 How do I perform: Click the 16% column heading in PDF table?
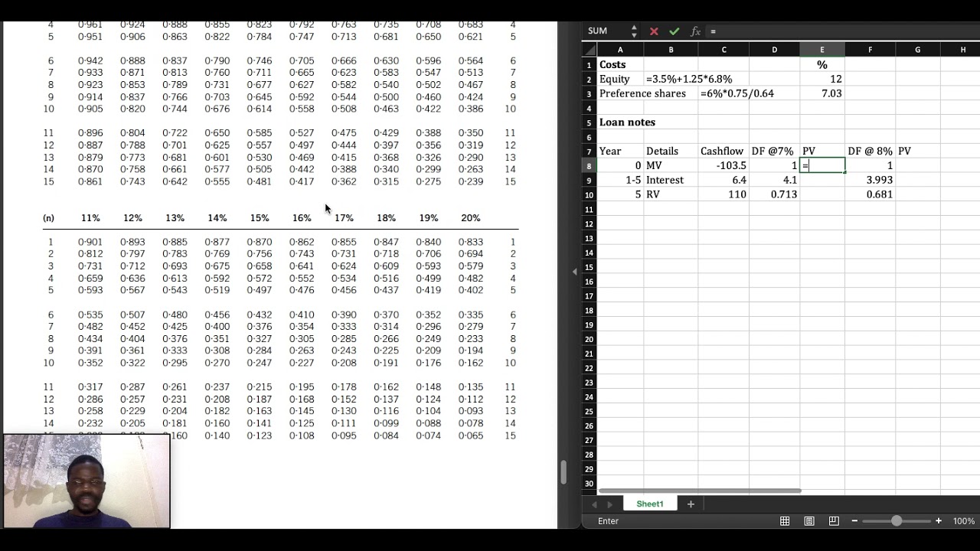click(302, 218)
